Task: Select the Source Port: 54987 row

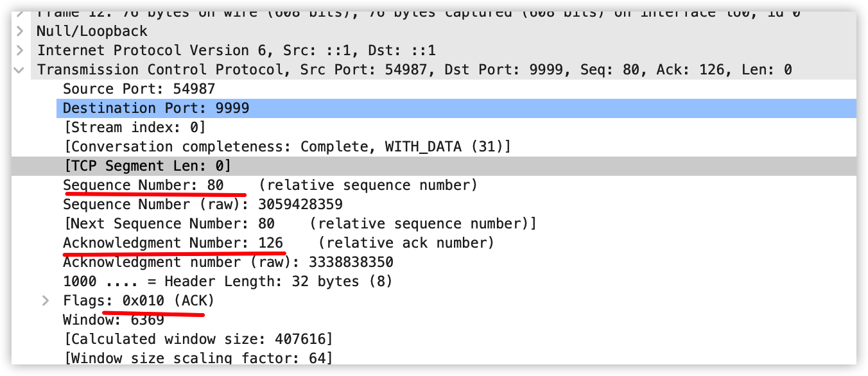Action: pos(139,89)
